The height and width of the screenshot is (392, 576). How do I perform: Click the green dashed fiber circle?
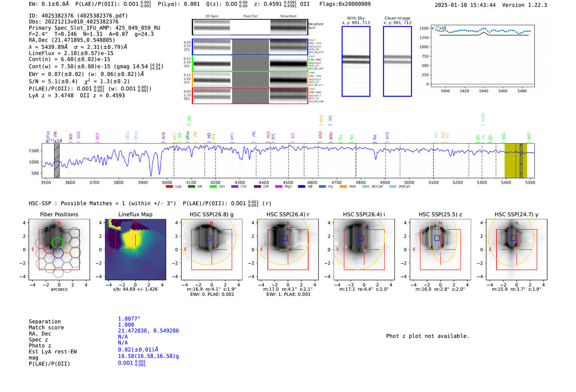58,243
